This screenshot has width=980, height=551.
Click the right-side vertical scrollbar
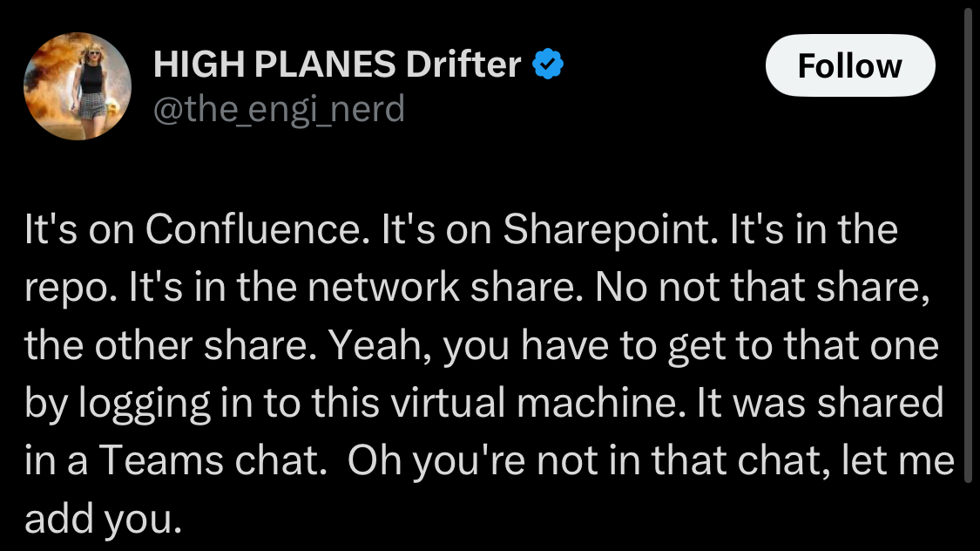970,244
